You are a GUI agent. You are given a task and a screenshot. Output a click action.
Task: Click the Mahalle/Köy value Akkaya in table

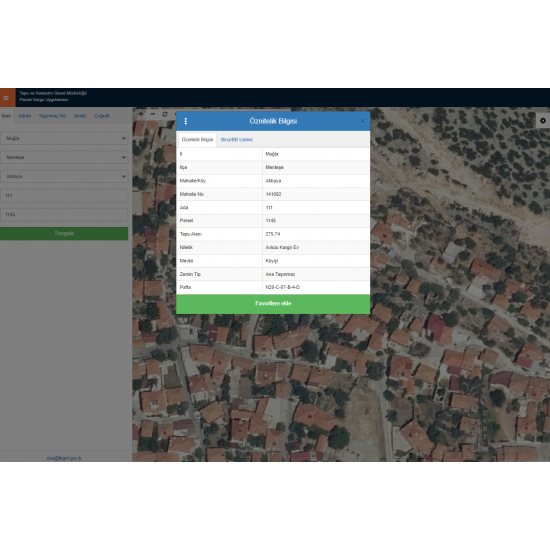tap(273, 181)
